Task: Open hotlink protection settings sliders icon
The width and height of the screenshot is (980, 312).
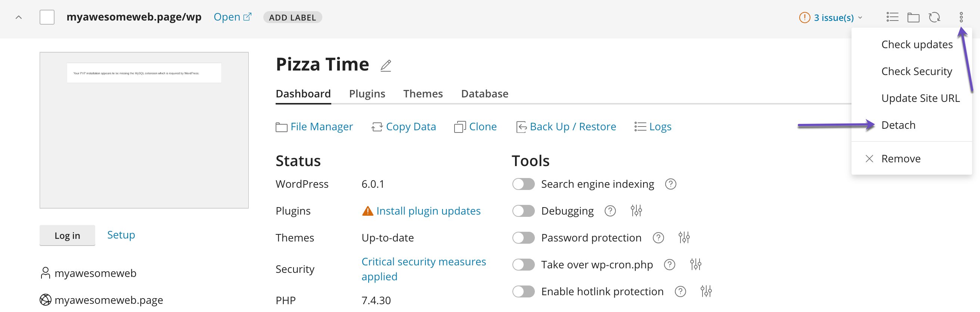Action: [706, 291]
